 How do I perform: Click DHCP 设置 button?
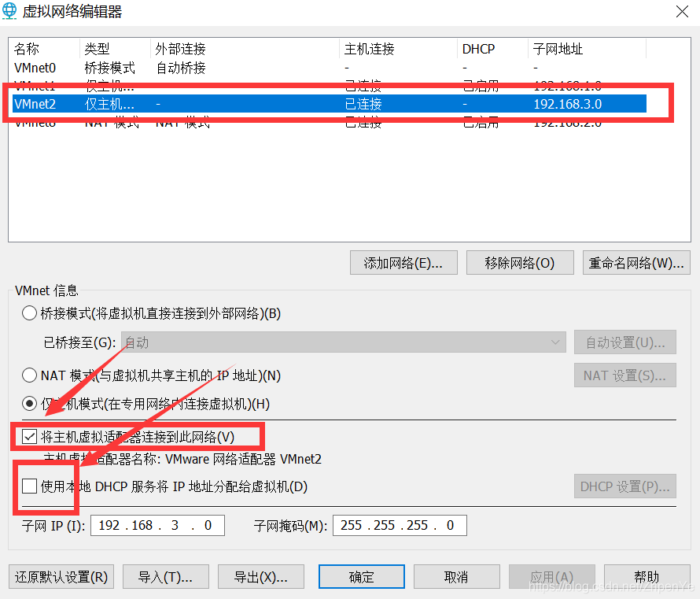click(x=624, y=486)
